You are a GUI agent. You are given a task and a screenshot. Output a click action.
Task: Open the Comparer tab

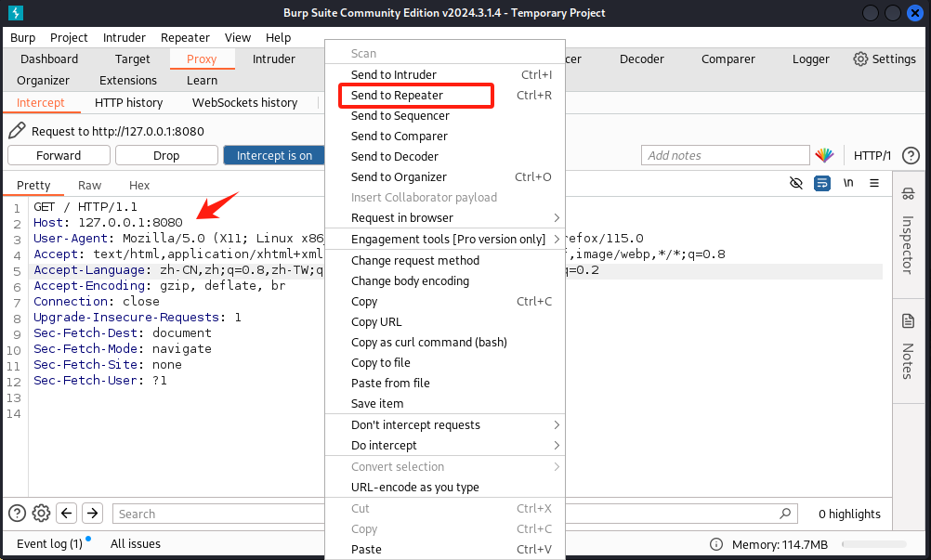point(728,59)
